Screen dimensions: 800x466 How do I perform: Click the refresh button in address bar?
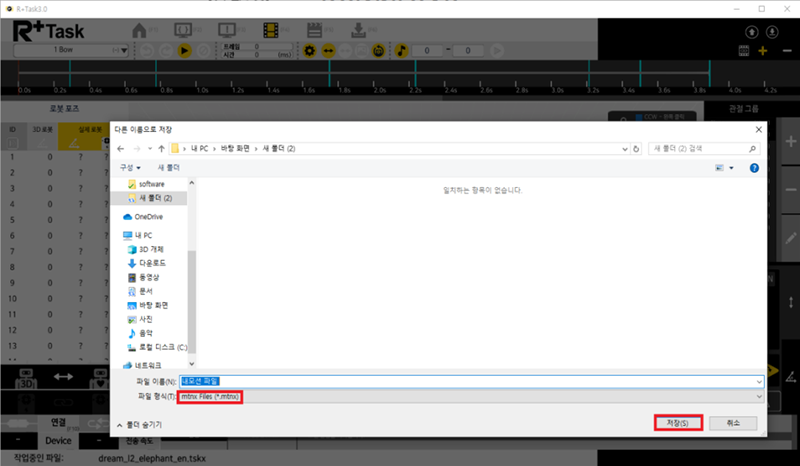(x=637, y=148)
